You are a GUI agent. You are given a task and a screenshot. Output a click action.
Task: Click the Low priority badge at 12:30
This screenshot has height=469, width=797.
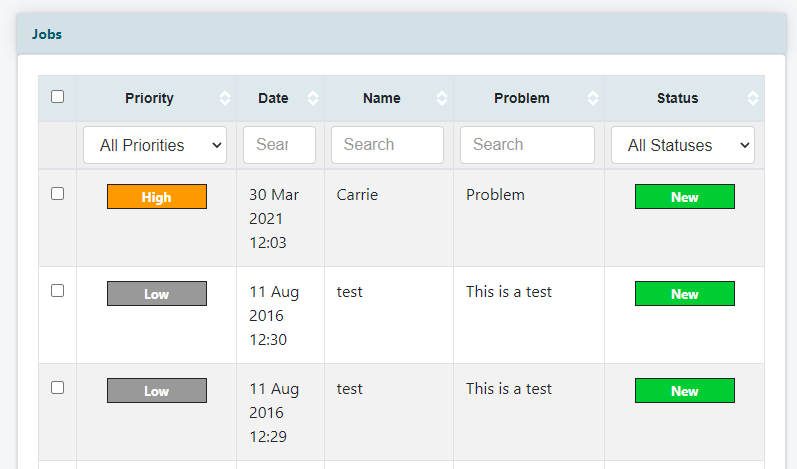click(157, 294)
